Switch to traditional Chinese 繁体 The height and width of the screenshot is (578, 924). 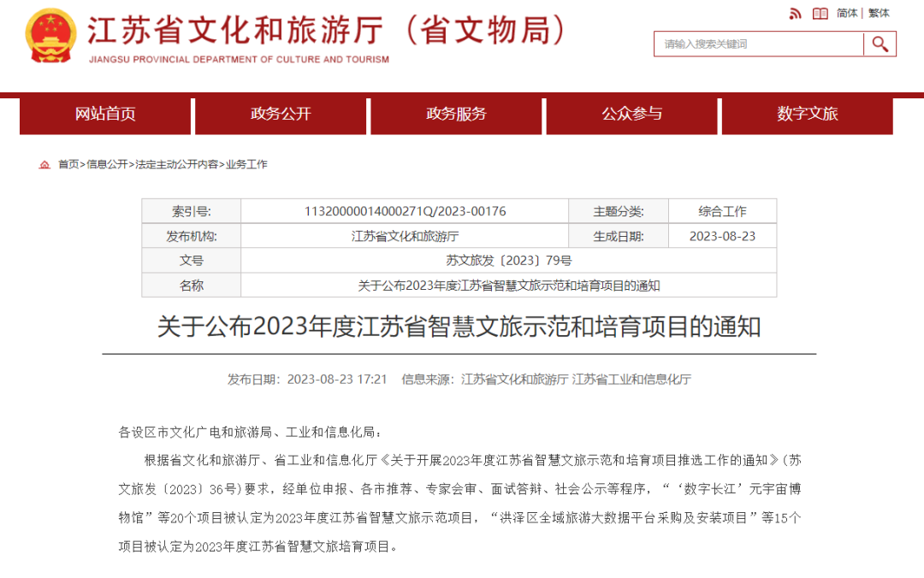[879, 13]
